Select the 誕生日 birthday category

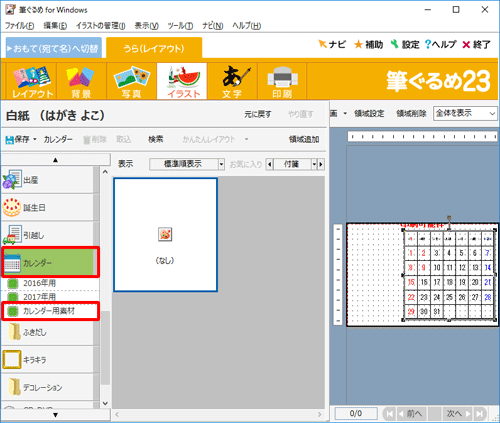(x=49, y=207)
